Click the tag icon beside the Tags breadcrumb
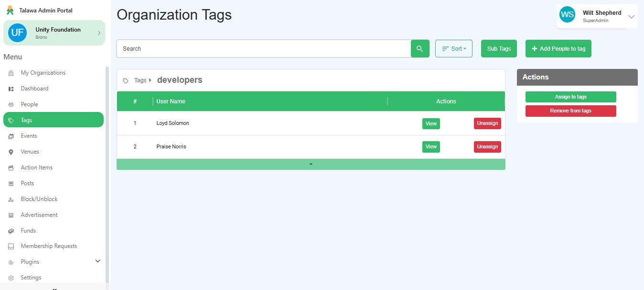Screen dimensions: 644x290 126,81
